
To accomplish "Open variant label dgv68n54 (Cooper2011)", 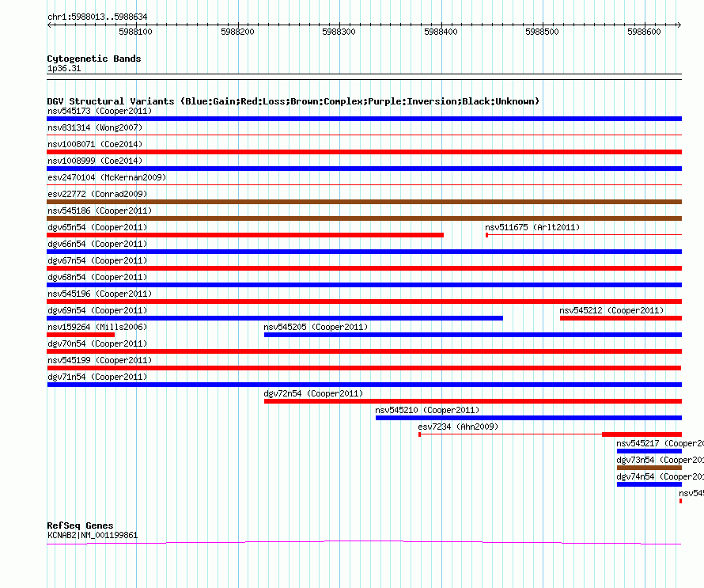I will click(x=97, y=277).
